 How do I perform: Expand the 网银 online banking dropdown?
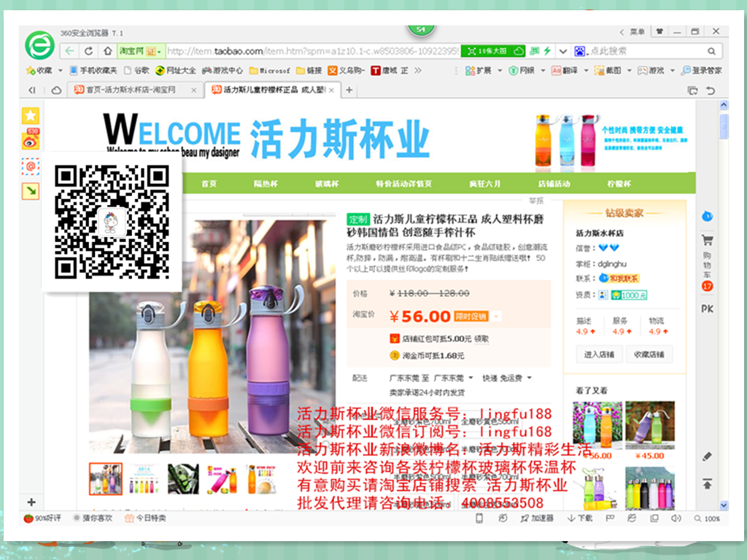click(x=543, y=71)
